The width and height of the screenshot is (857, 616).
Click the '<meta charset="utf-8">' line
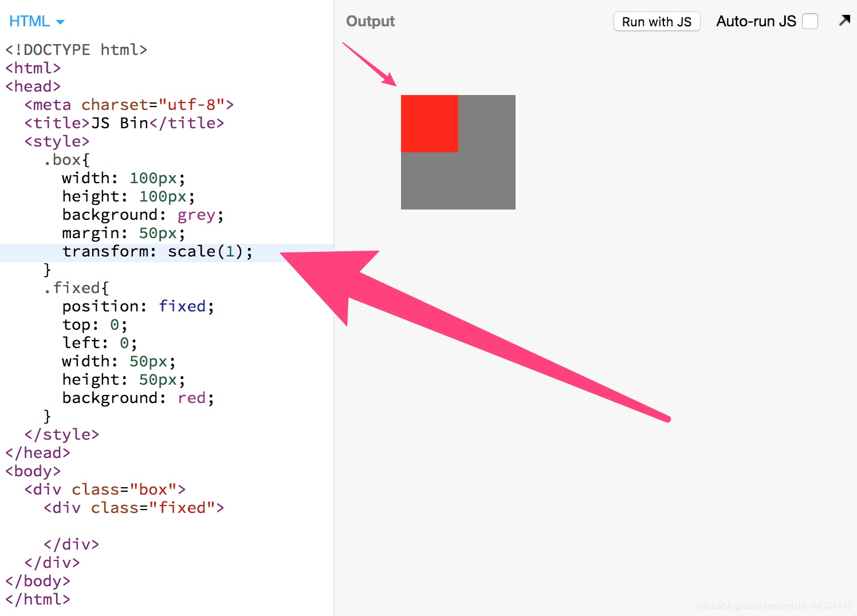[x=129, y=105]
